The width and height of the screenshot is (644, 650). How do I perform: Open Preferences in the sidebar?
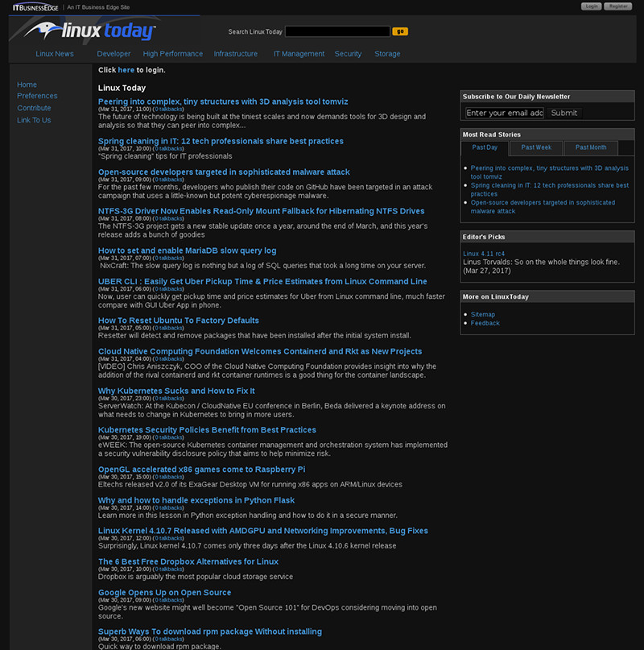coord(37,96)
